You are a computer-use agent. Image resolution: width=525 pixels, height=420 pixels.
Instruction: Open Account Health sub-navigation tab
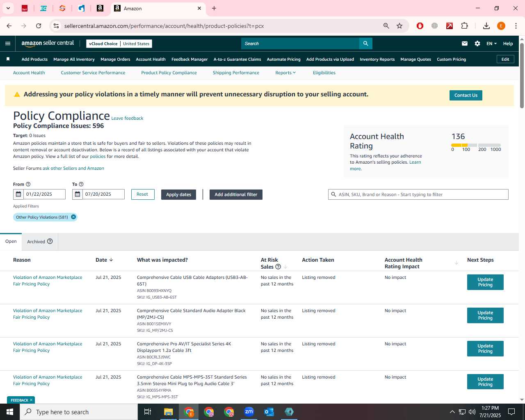(29, 73)
